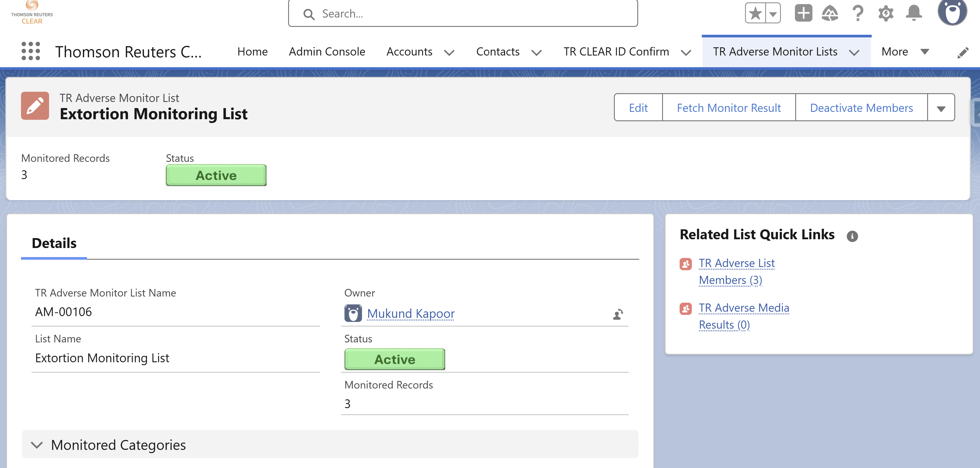Image resolution: width=980 pixels, height=468 pixels.
Task: Expand the TR Adverse Monitor Lists chevron
Action: (854, 53)
